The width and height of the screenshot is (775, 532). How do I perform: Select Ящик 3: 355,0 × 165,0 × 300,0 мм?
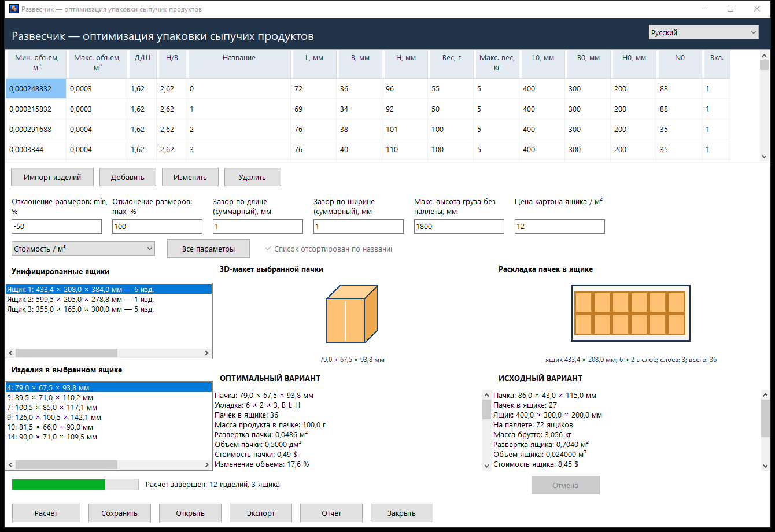coord(109,309)
